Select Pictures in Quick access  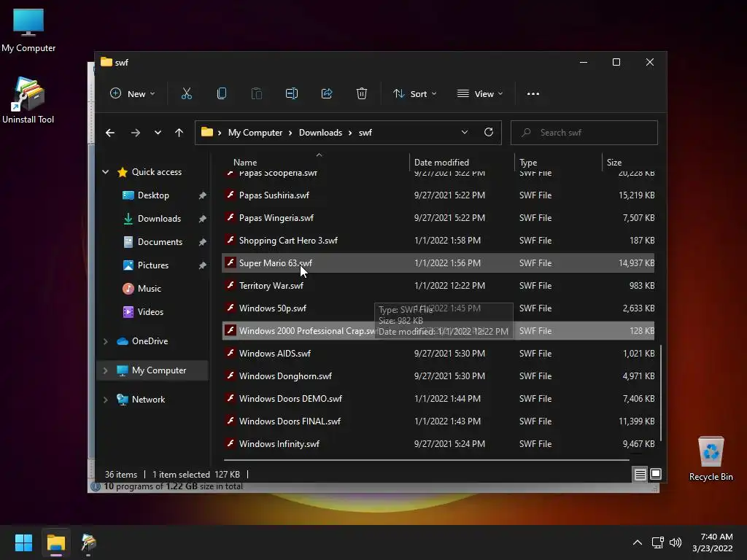tap(153, 265)
